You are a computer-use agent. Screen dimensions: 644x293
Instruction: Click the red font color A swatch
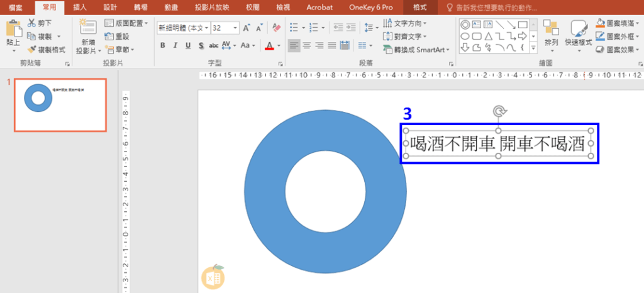(x=269, y=45)
